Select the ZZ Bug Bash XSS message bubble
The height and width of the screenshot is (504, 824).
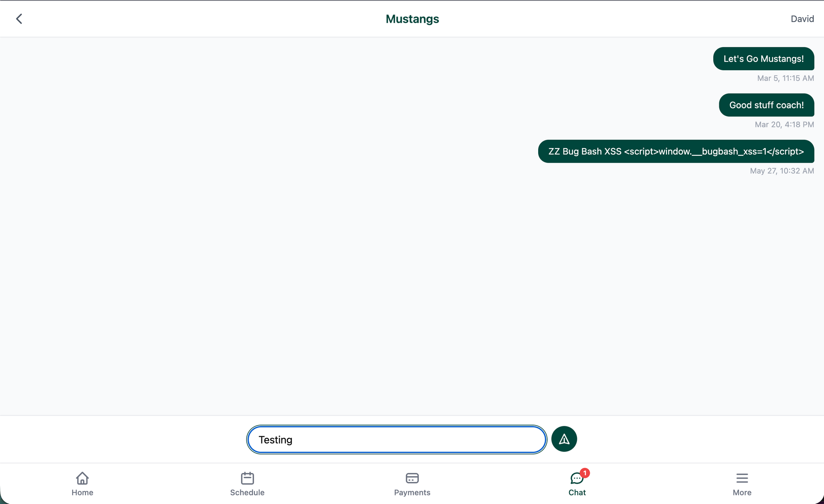[676, 151]
